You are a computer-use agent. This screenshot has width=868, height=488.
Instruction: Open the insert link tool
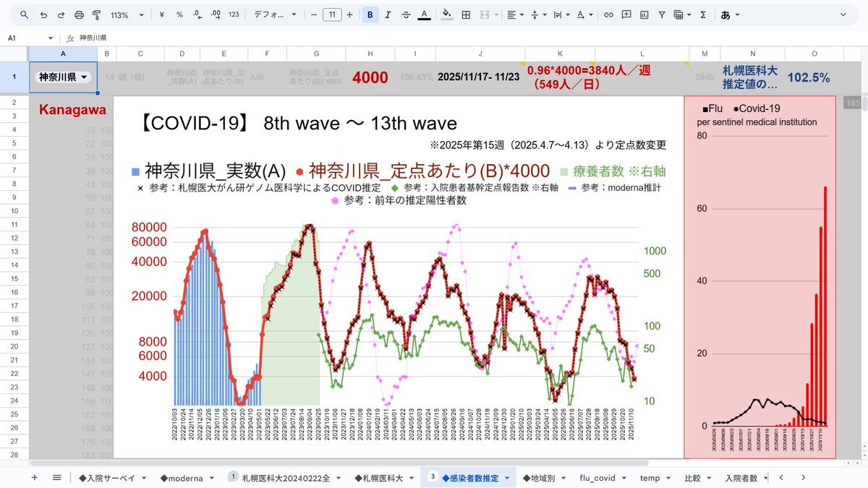pyautogui.click(x=608, y=14)
